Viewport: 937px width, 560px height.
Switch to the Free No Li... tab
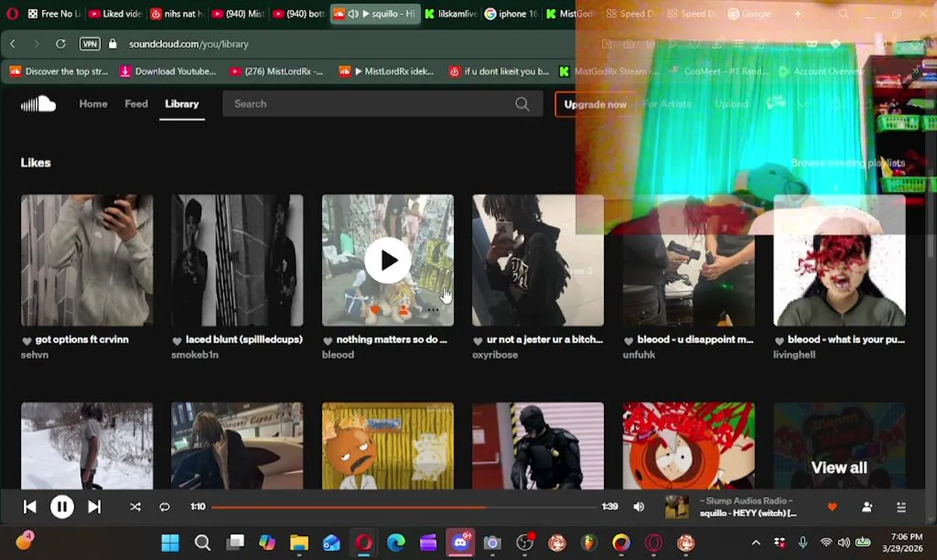coord(53,14)
